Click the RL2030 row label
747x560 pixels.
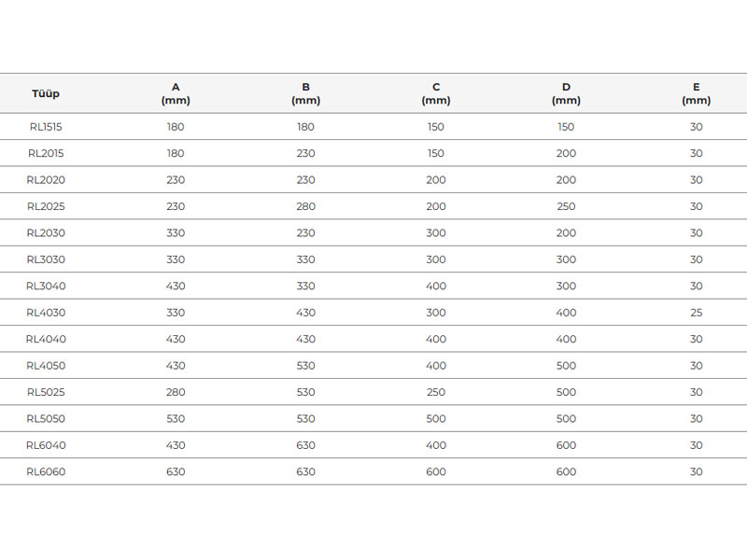coord(46,233)
